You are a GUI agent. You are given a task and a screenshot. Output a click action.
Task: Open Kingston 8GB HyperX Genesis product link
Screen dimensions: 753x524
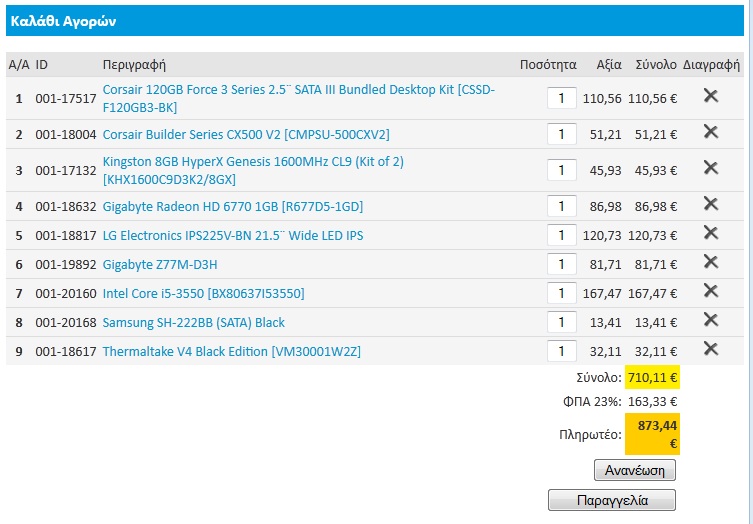click(x=253, y=171)
